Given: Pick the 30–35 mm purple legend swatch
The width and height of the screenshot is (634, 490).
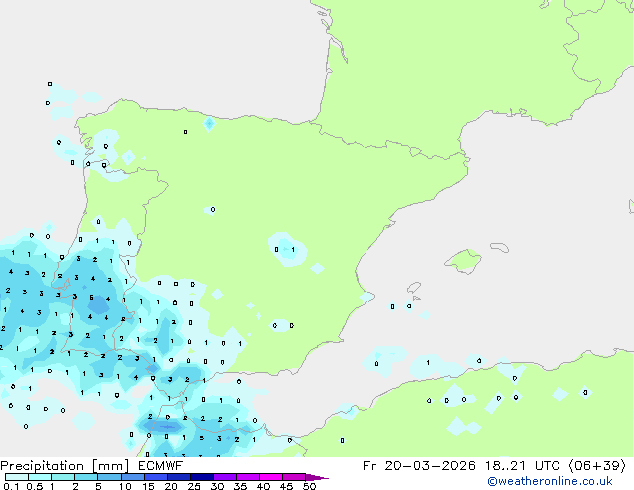Looking at the screenshot, I should [x=224, y=477].
